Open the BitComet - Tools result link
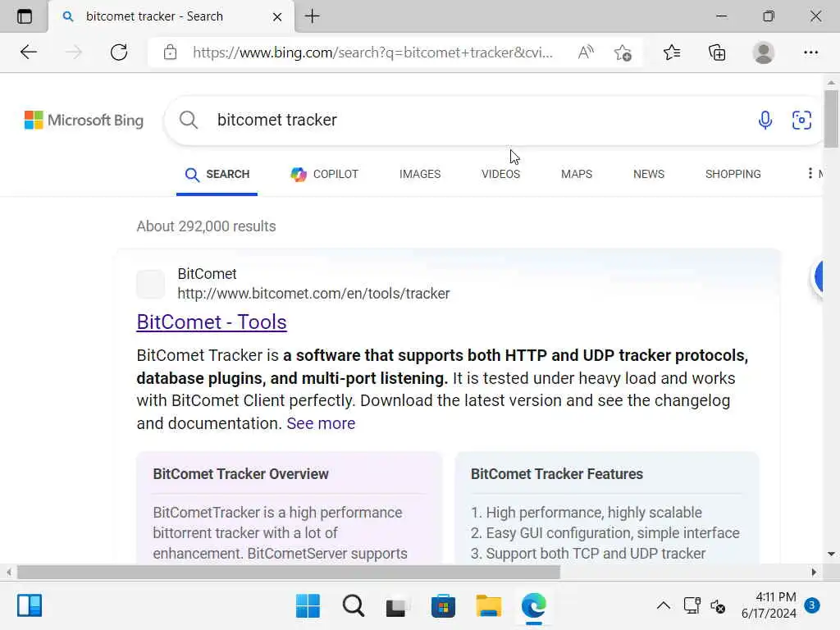Viewport: 840px width, 630px height. [x=212, y=322]
